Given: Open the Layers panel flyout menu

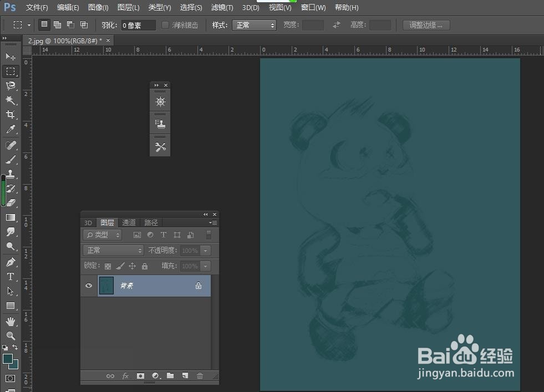Looking at the screenshot, I should 213,222.
